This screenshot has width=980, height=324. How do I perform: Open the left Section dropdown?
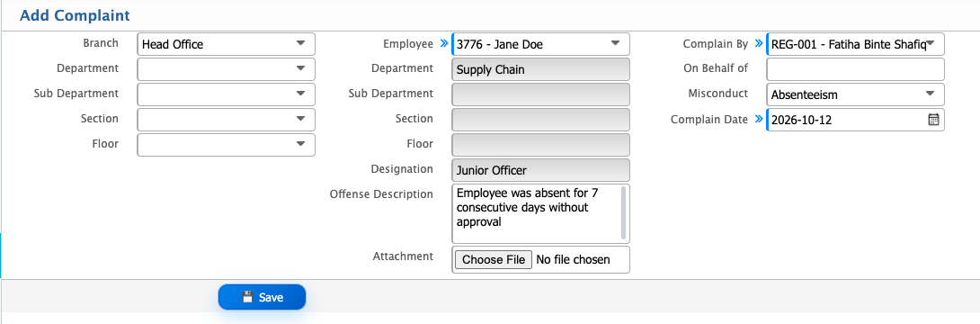click(227, 119)
